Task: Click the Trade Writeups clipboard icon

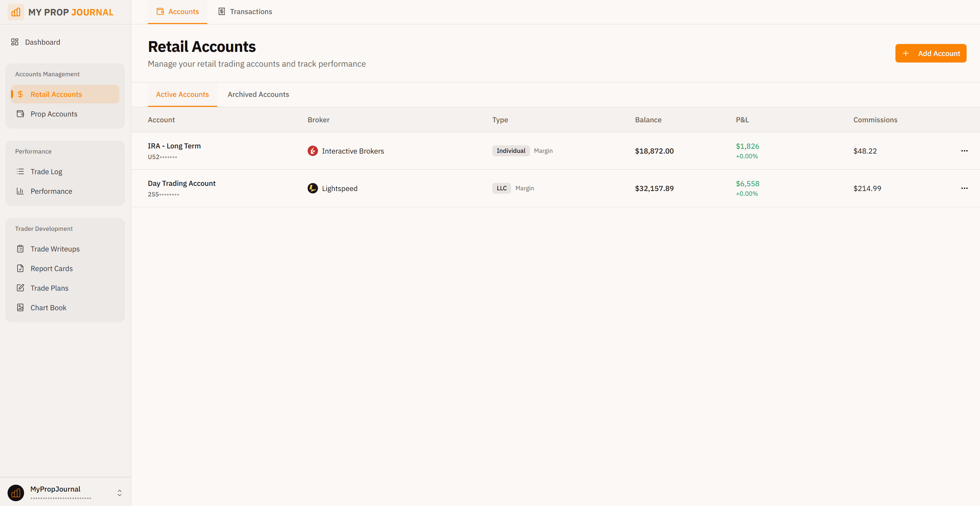Action: point(21,249)
